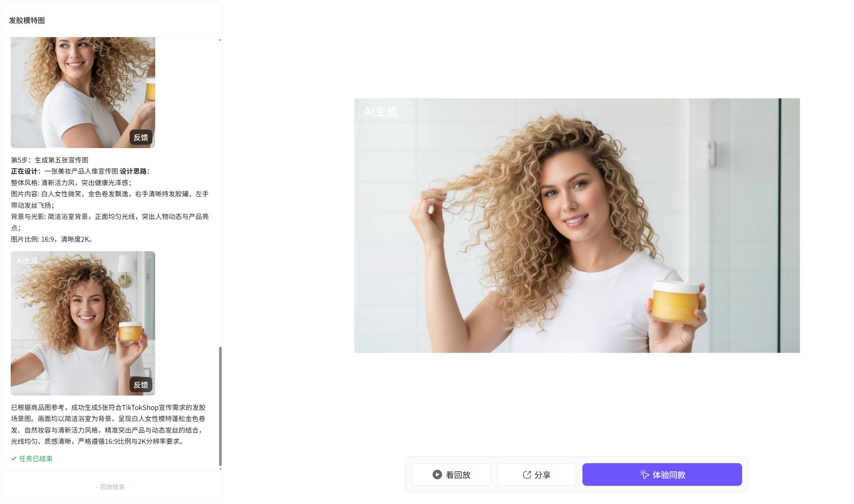Give 反馈 on the fourth generated image
Image resolution: width=854 pixels, height=504 pixels.
click(141, 137)
